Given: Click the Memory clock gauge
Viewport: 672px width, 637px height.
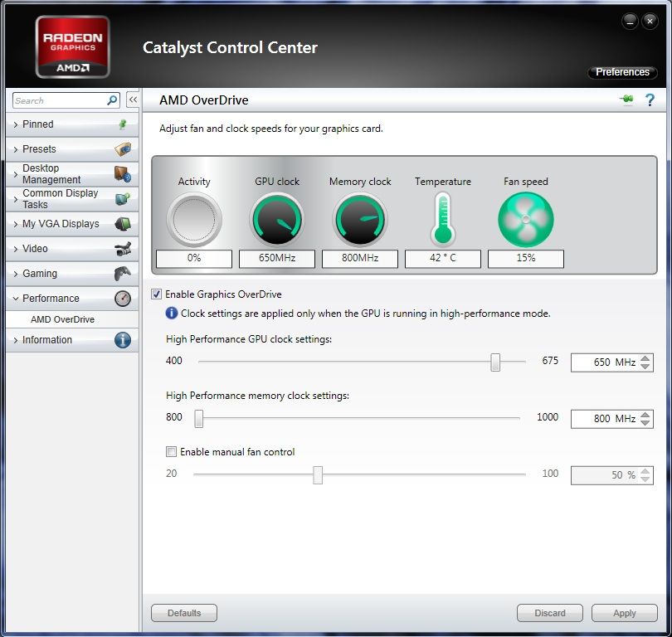Looking at the screenshot, I should pyautogui.click(x=360, y=220).
